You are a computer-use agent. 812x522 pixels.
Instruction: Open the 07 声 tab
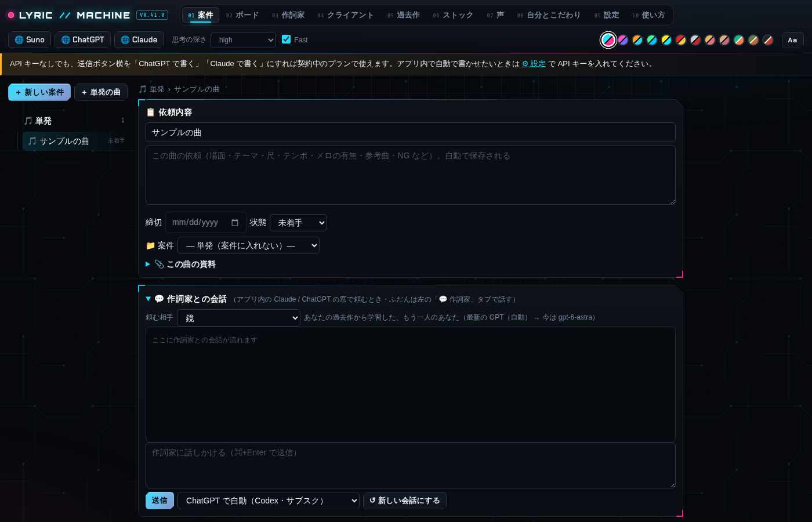(x=495, y=15)
